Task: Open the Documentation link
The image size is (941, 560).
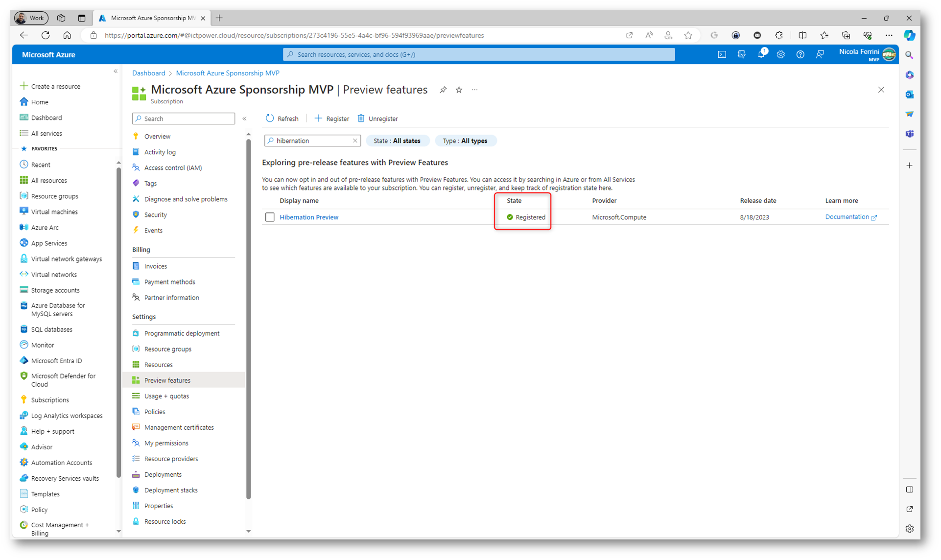Action: (851, 217)
